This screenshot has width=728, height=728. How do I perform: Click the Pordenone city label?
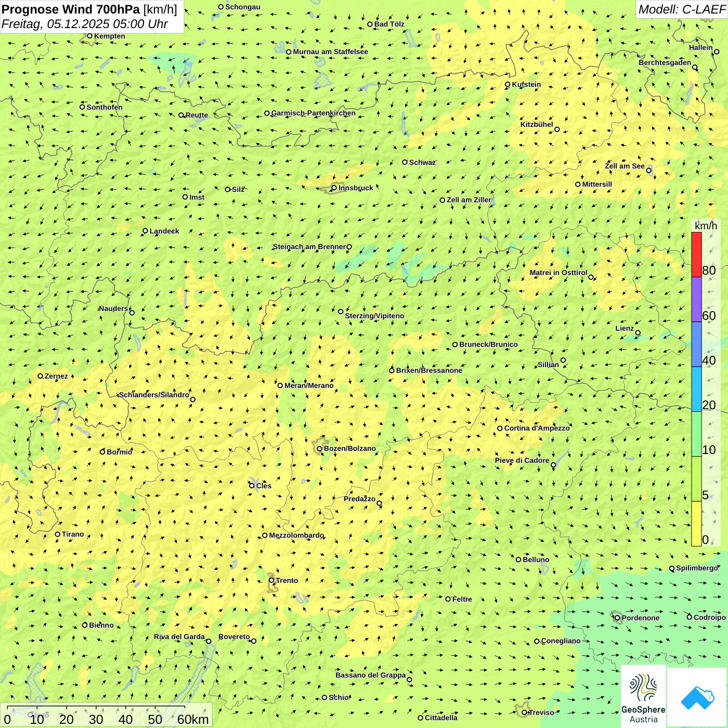tap(641, 618)
